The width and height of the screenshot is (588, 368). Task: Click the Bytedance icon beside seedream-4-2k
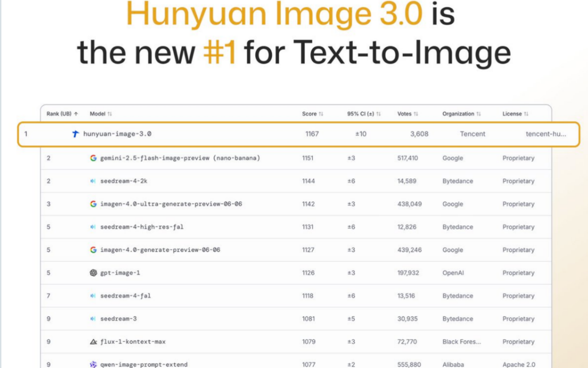[x=93, y=181]
